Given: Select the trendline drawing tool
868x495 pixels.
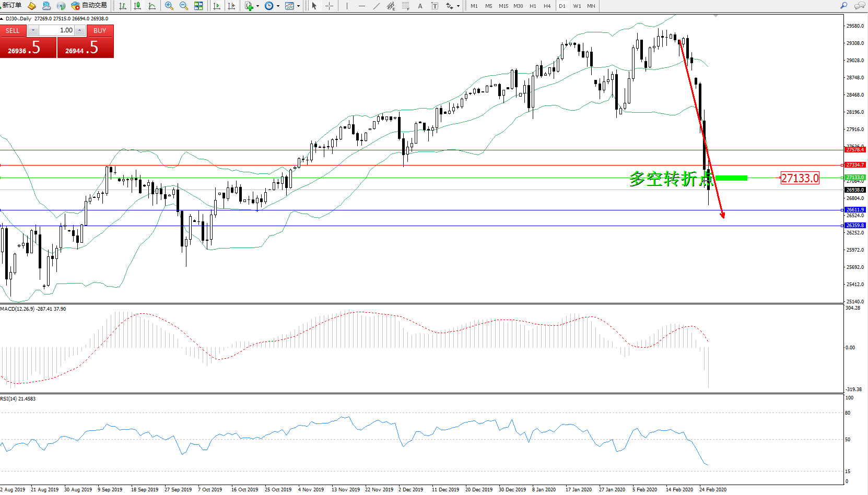Looking at the screenshot, I should [x=377, y=6].
